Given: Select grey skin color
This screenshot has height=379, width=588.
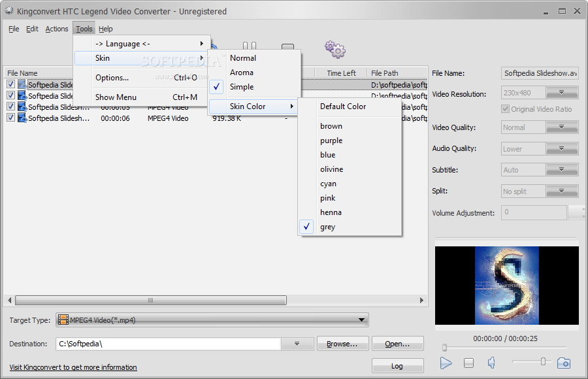Looking at the screenshot, I should coord(350,227).
